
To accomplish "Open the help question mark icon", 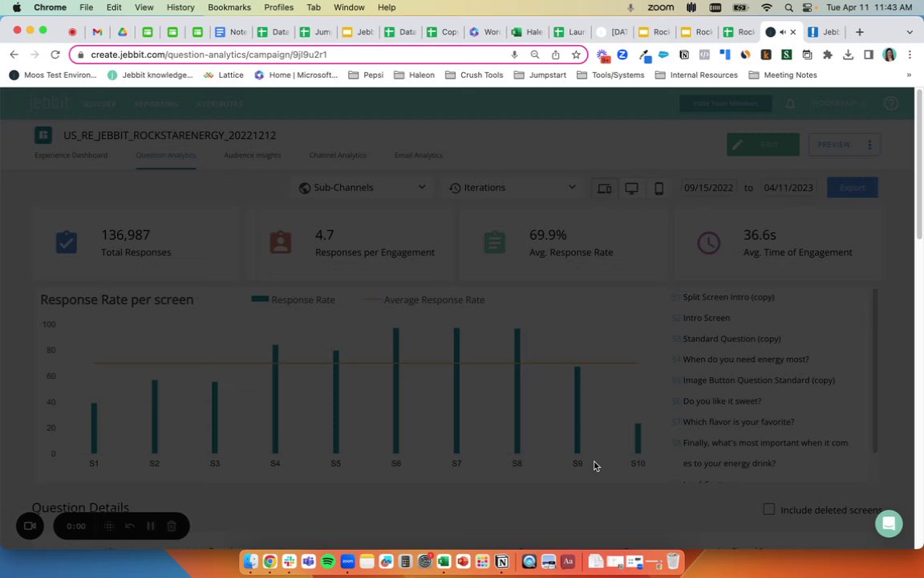I will tap(891, 104).
